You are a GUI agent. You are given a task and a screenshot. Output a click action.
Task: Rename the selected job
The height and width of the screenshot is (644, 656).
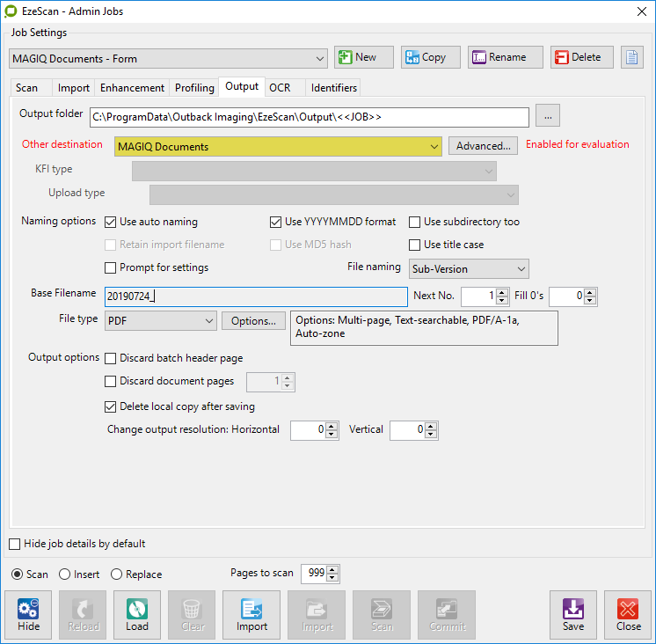pyautogui.click(x=499, y=57)
